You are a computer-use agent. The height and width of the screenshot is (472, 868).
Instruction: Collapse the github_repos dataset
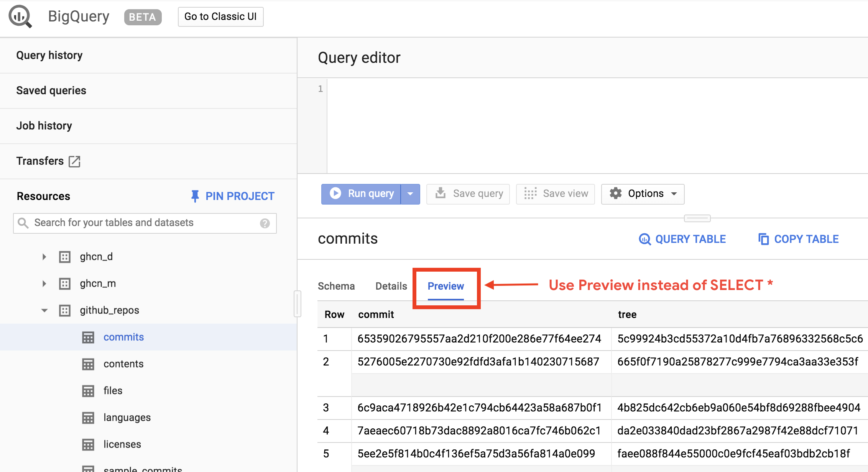(44, 310)
